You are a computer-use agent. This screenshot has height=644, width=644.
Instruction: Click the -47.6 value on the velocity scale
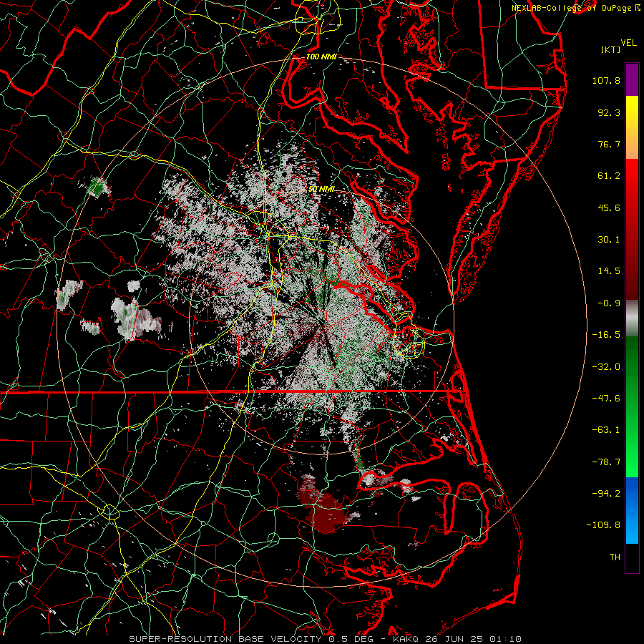click(606, 399)
